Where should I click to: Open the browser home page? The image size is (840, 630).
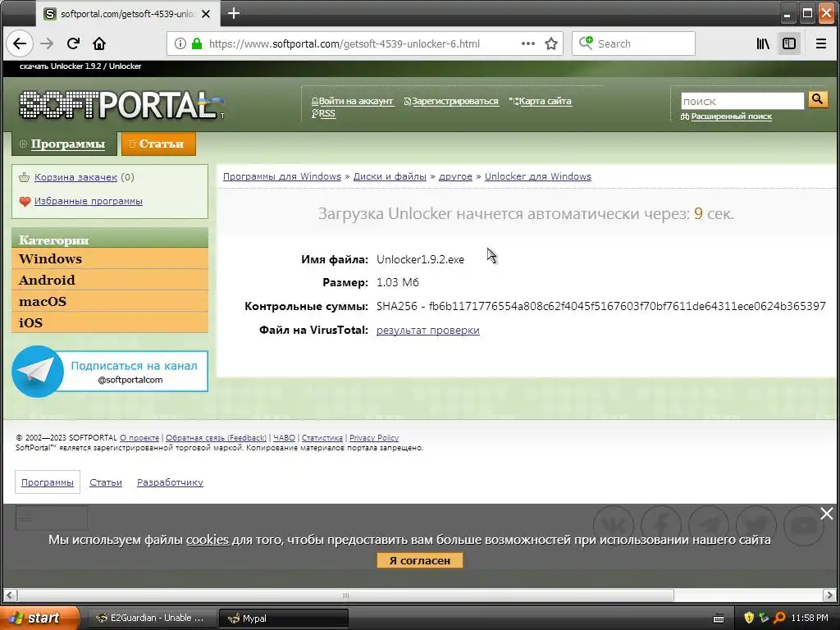coord(99,43)
